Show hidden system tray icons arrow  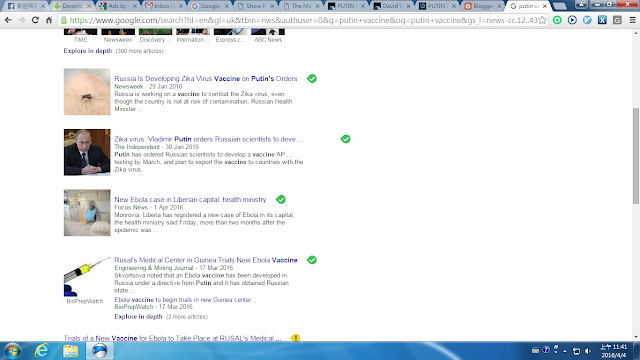pyautogui.click(x=565, y=351)
